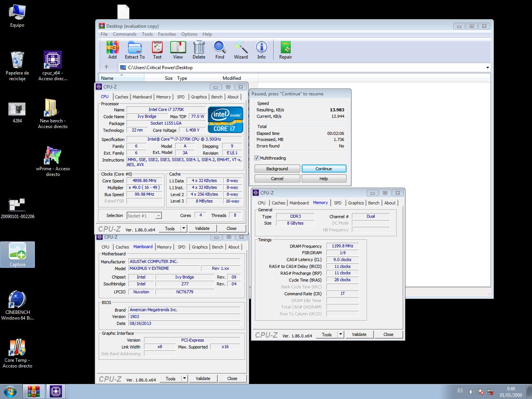The height and width of the screenshot is (399, 532).
Task: Click the BIOS date 08/19/2013
Action: coord(185,324)
